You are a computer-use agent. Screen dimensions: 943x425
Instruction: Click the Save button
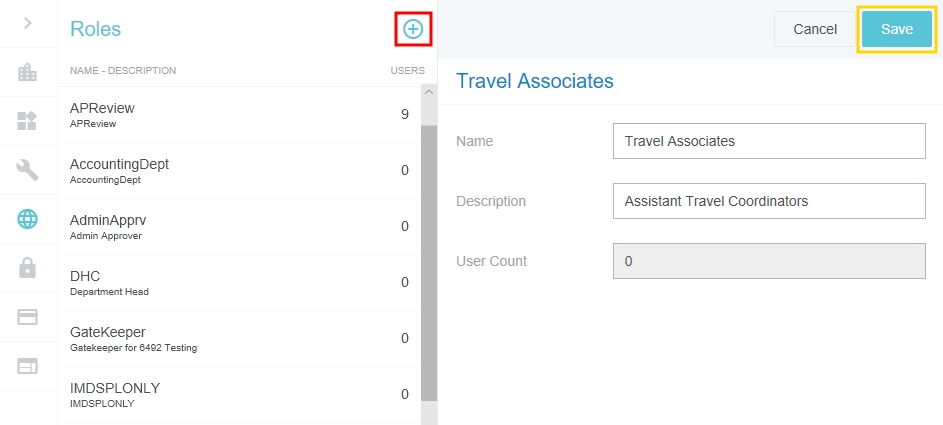click(x=896, y=30)
